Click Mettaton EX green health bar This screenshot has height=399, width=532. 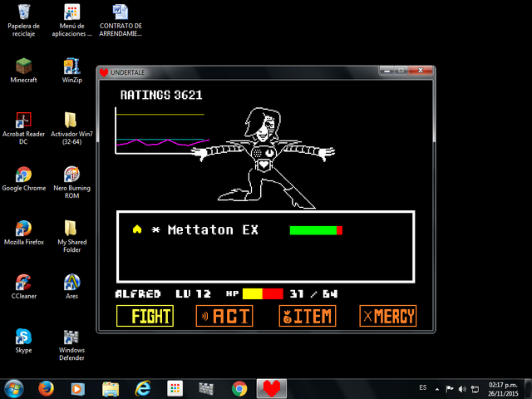pos(316,230)
